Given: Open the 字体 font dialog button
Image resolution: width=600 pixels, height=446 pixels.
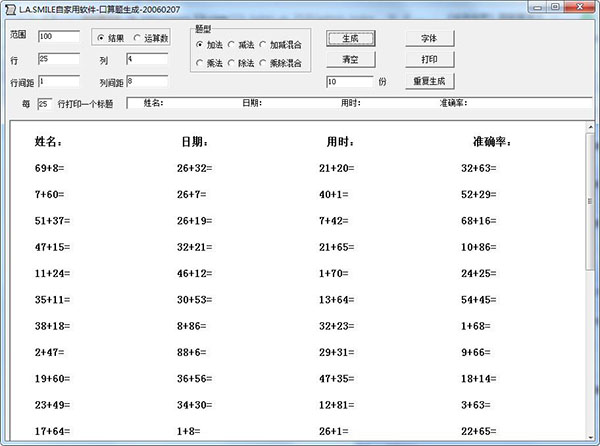Looking at the screenshot, I should tap(430, 39).
